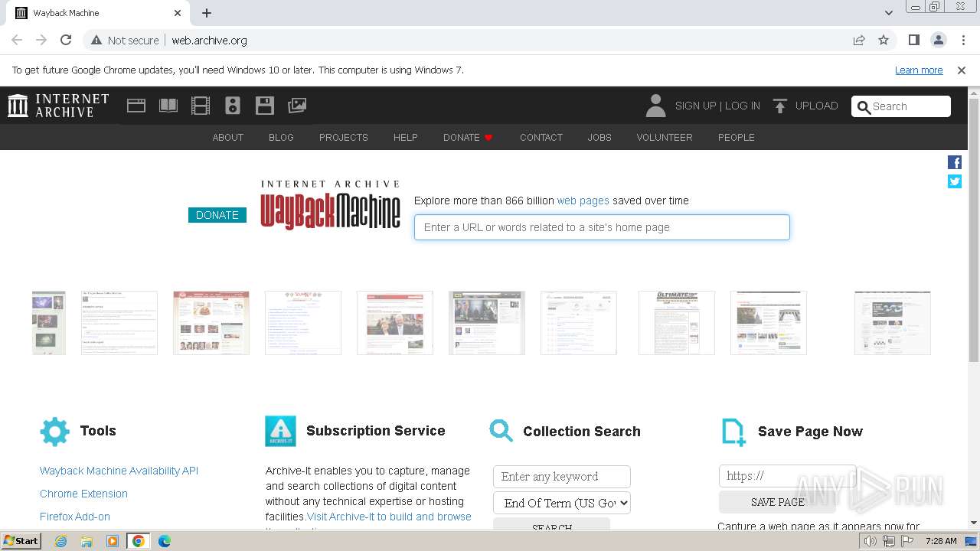Open Microsoft Edge from taskbar
980x551 pixels.
pos(164,541)
